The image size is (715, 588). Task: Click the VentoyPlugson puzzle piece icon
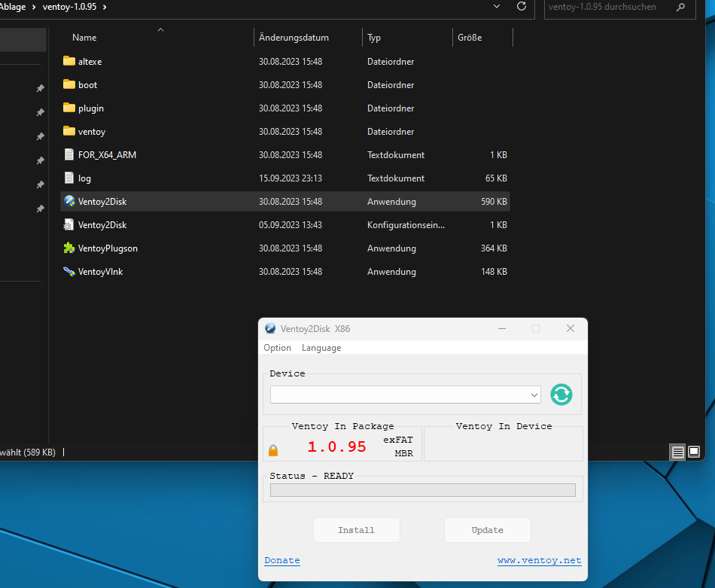(x=68, y=248)
